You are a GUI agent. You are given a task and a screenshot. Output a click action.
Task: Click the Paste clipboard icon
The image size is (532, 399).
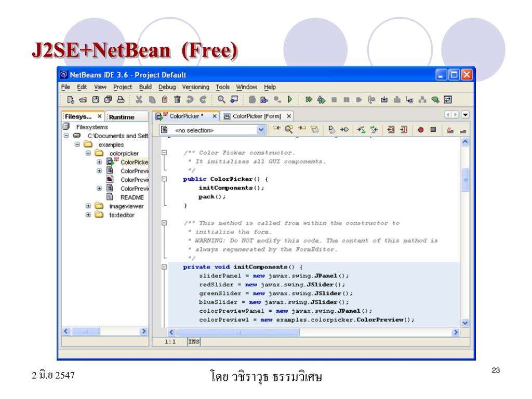165,99
